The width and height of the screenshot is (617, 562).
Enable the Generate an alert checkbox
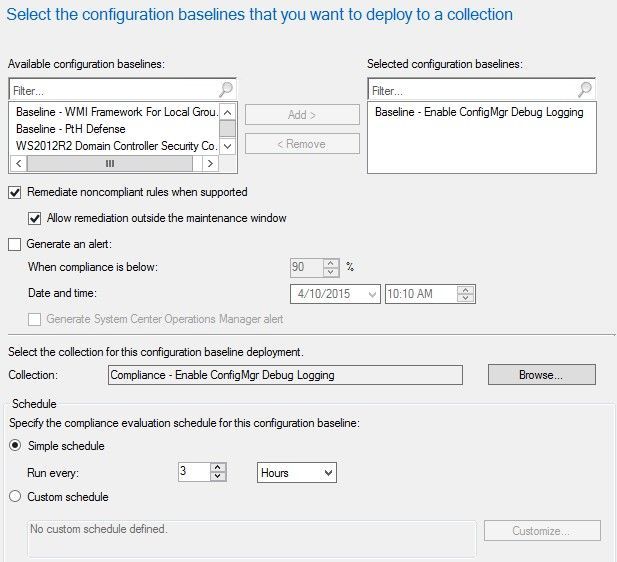(x=15, y=244)
